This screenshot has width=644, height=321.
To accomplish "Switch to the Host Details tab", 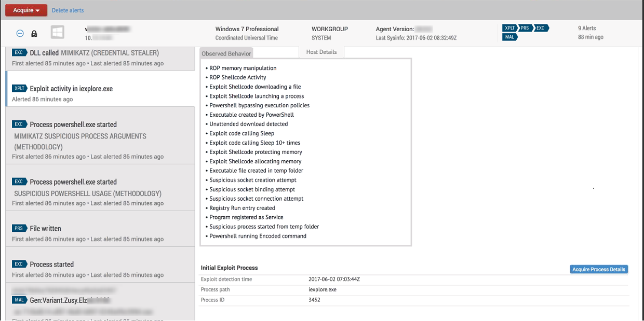I will (321, 52).
